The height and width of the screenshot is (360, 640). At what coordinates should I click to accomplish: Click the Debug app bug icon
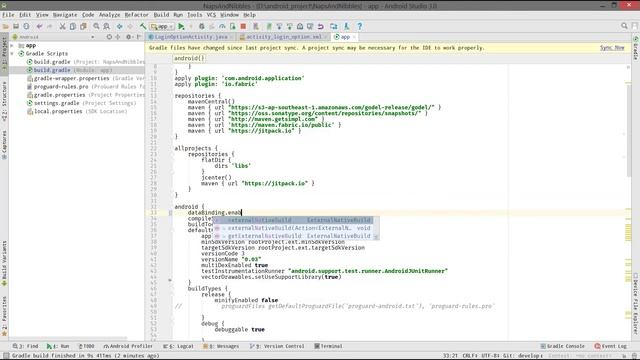(202, 27)
